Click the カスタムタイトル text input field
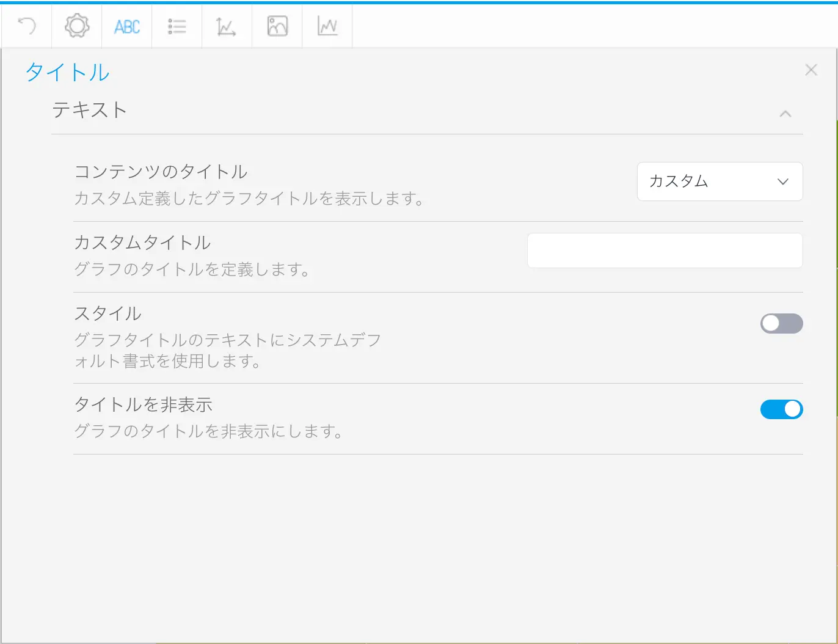The image size is (838, 644). click(x=665, y=251)
